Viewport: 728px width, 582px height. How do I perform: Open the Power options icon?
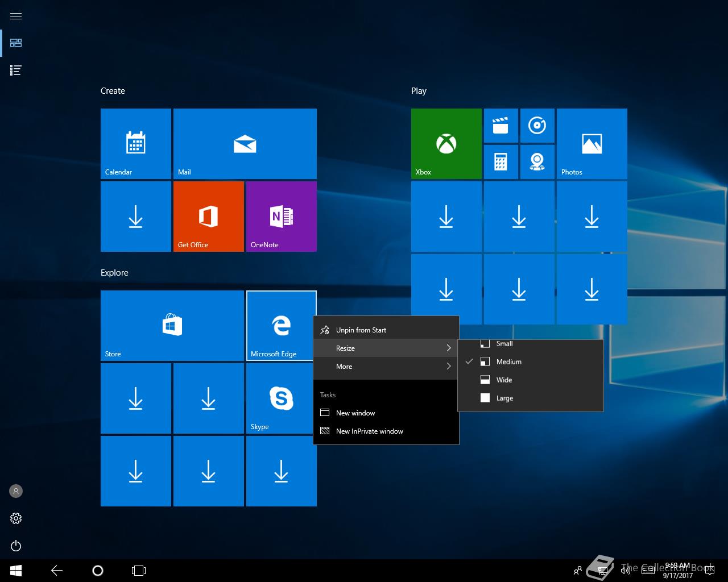pyautogui.click(x=16, y=546)
